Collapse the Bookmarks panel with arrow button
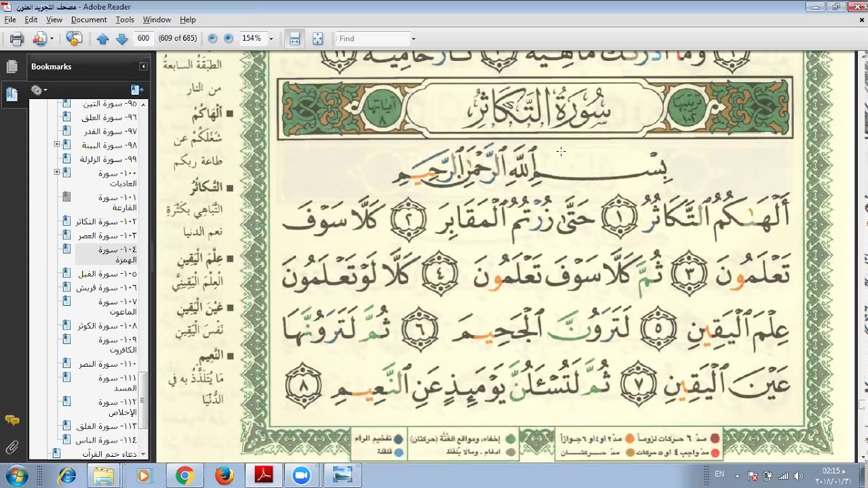This screenshot has width=868, height=488. click(x=143, y=66)
